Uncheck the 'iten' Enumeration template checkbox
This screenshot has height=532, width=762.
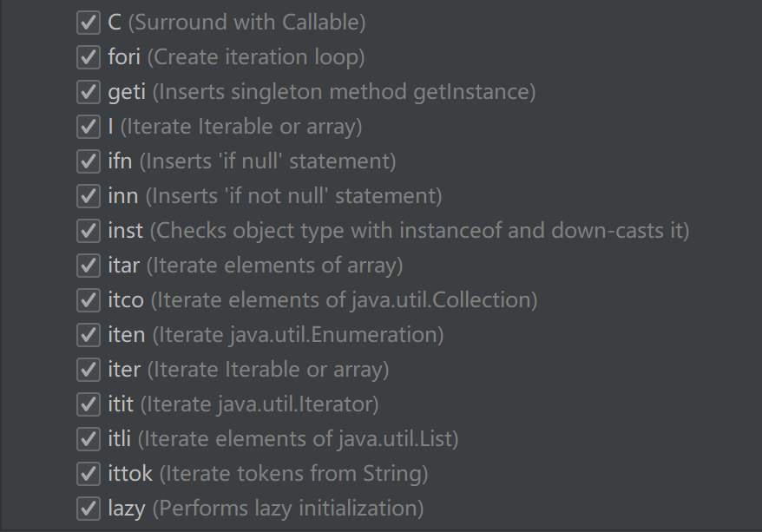pyautogui.click(x=89, y=335)
